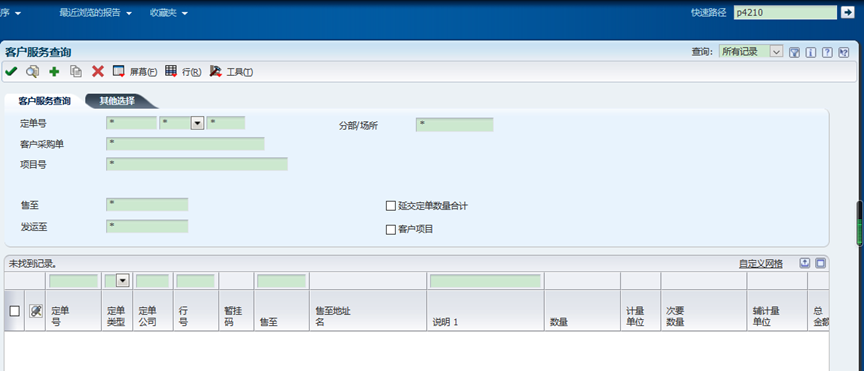Screen dimensions: 864x371
Task: Open the 收藏夹 favorites menu
Action: coord(169,13)
